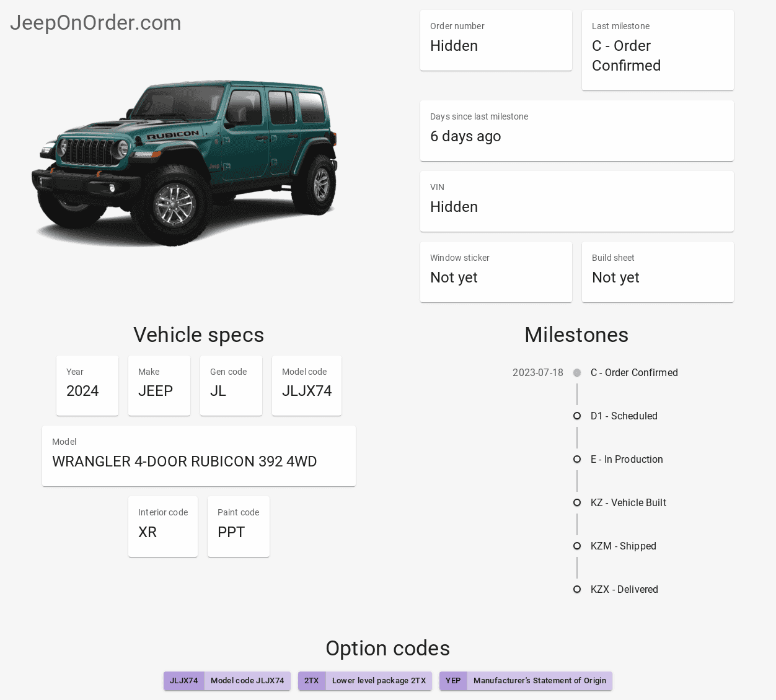Click the JLJX74 model code option chip
Screen dimensions: 776x700
227,681
